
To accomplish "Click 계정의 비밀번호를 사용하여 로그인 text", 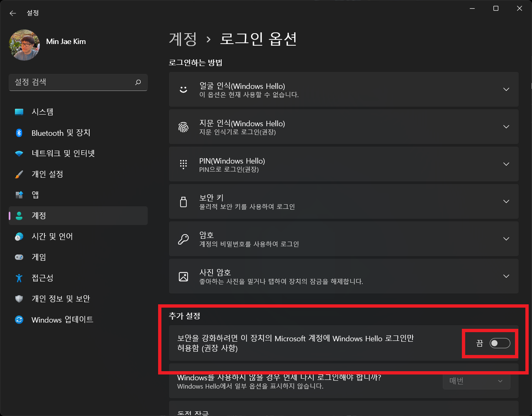I will (249, 244).
